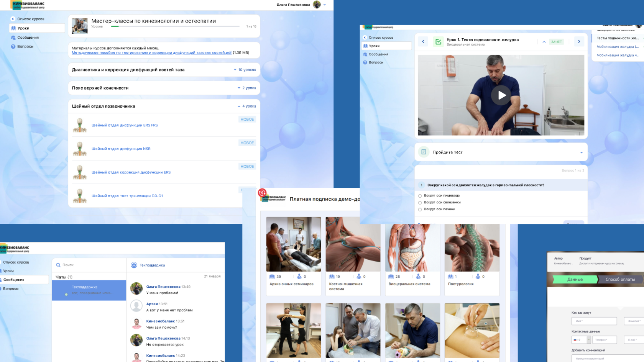Click the red subscription badge icon
This screenshot has height=362, width=644.
(262, 192)
